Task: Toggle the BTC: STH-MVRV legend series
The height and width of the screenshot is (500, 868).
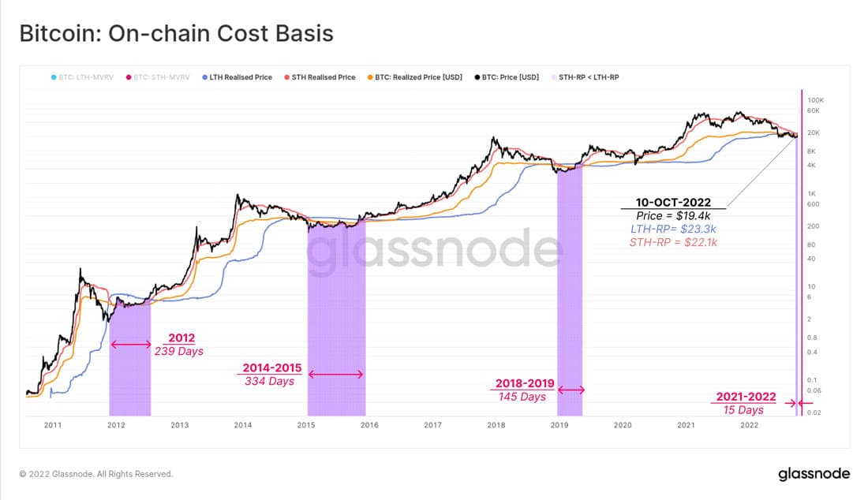Action: 158,77
